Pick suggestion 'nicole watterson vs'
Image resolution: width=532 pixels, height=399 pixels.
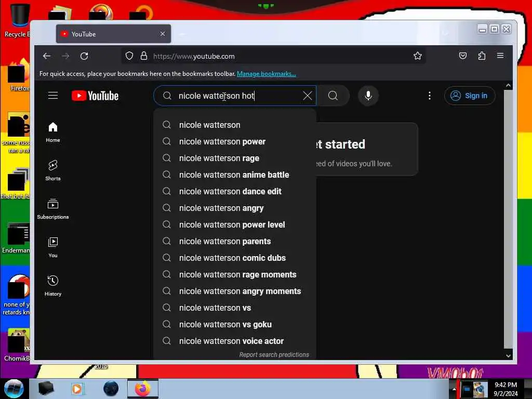(x=235, y=308)
